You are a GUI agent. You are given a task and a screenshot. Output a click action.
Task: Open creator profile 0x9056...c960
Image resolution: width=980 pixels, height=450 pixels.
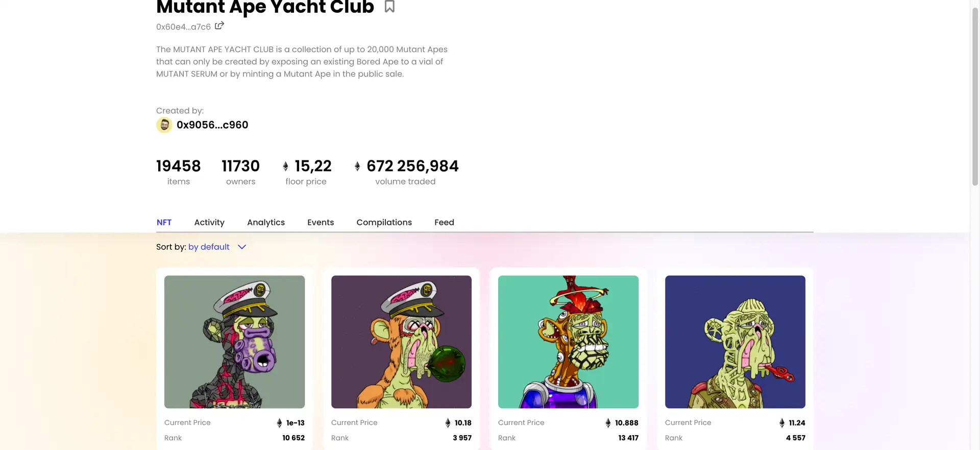212,125
